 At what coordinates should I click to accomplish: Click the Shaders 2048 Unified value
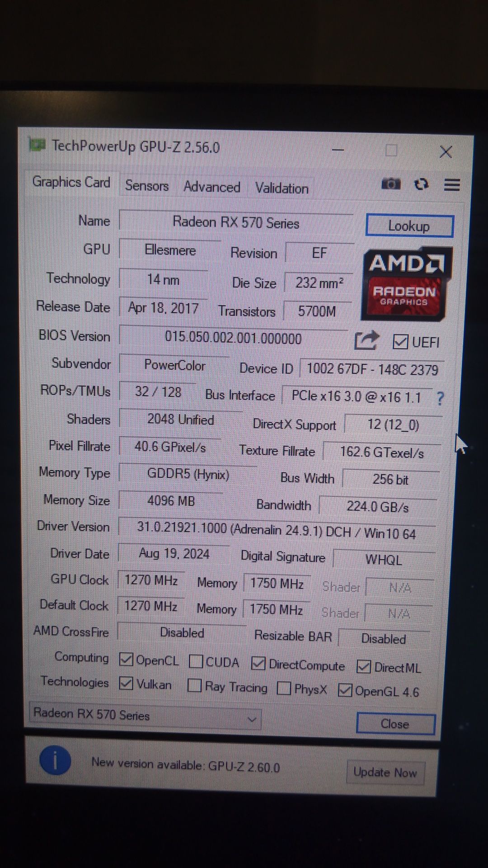(181, 420)
